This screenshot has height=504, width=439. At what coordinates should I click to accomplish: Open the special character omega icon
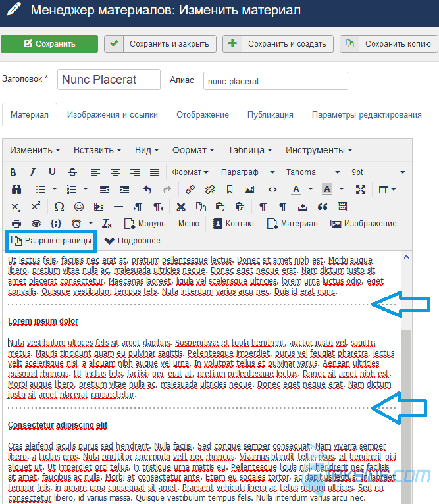tap(59, 207)
